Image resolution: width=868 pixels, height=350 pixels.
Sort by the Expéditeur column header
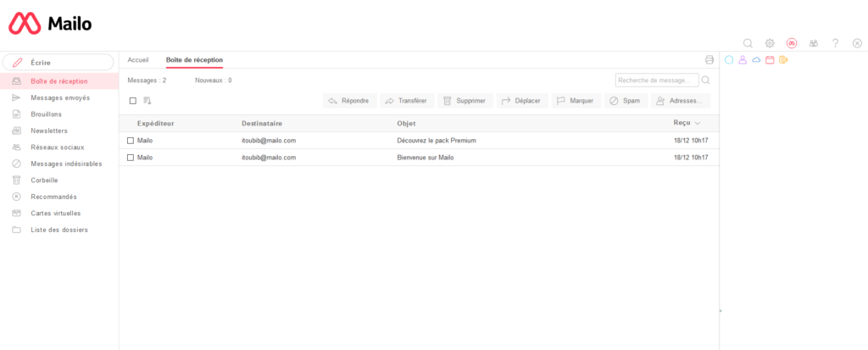tap(156, 123)
